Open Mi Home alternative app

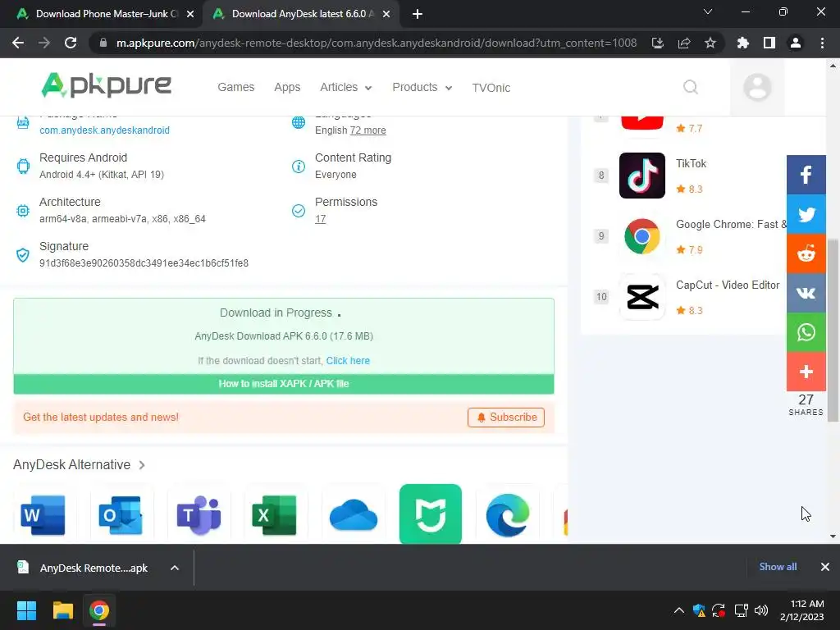(430, 514)
